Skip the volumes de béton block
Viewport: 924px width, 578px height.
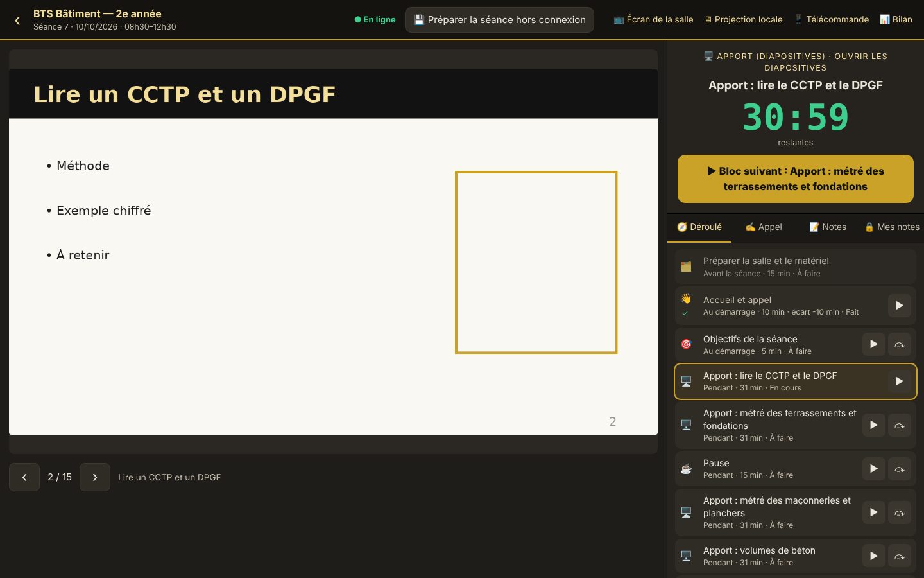900,556
